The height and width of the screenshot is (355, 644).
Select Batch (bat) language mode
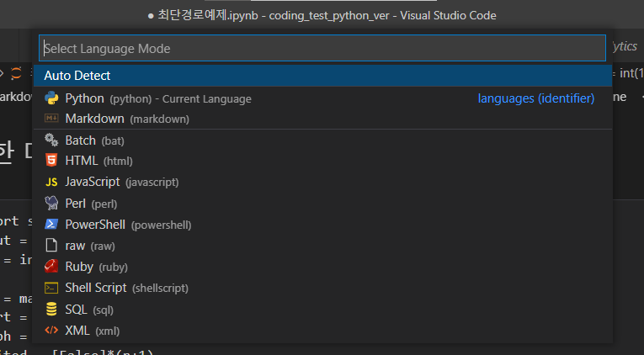pos(322,140)
